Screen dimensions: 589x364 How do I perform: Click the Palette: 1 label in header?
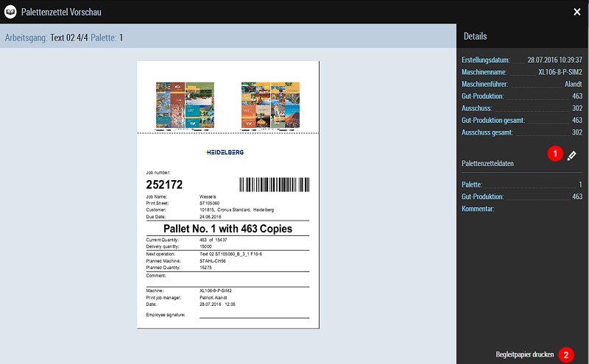click(107, 38)
